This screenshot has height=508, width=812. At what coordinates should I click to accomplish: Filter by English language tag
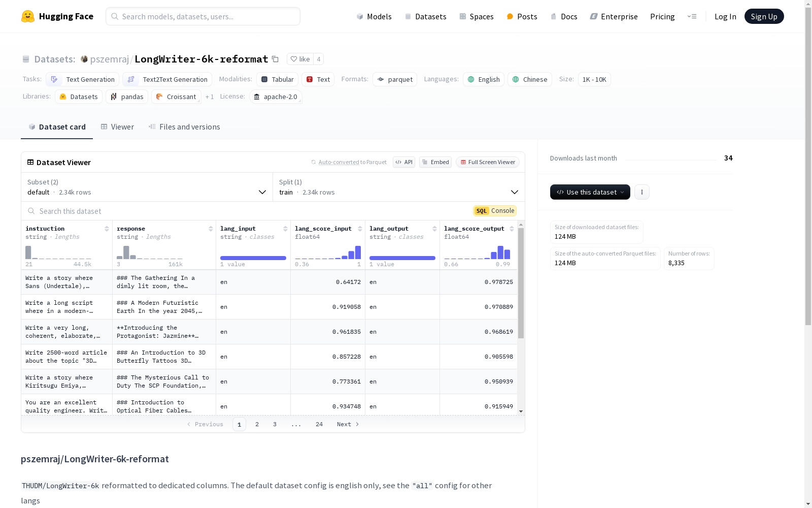coord(483,79)
